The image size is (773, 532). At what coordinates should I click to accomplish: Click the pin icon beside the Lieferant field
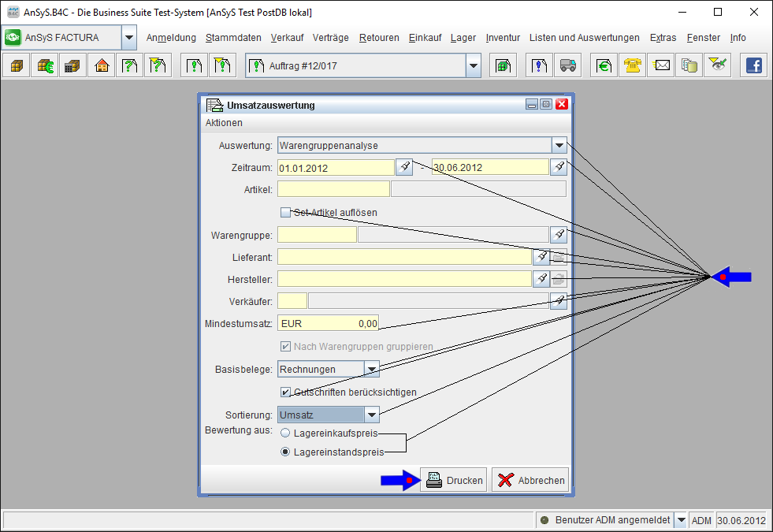(541, 256)
